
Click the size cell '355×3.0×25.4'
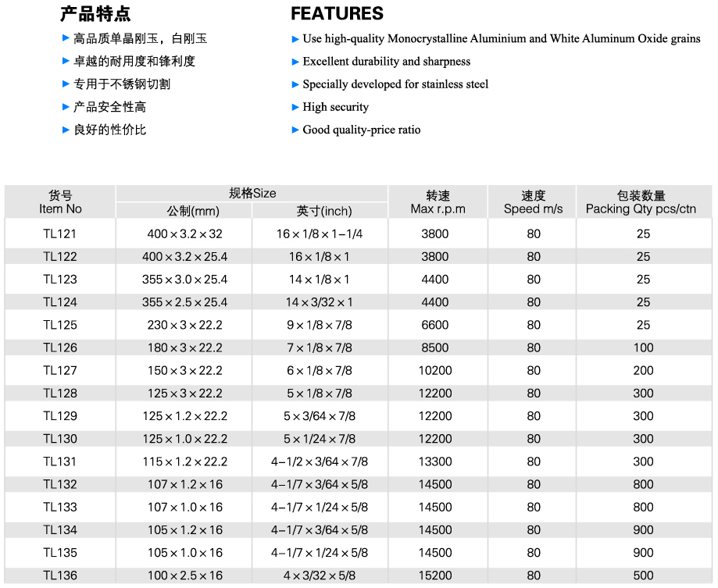(185, 280)
